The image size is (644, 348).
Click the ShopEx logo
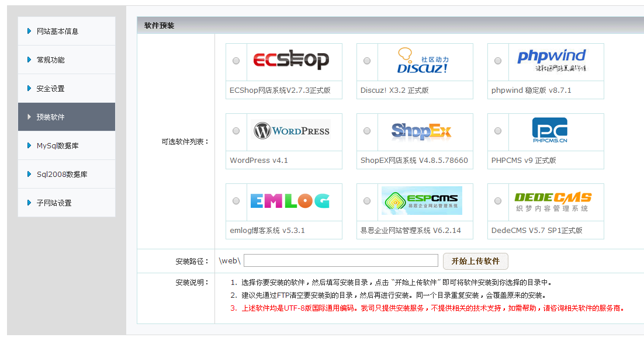[x=420, y=131]
